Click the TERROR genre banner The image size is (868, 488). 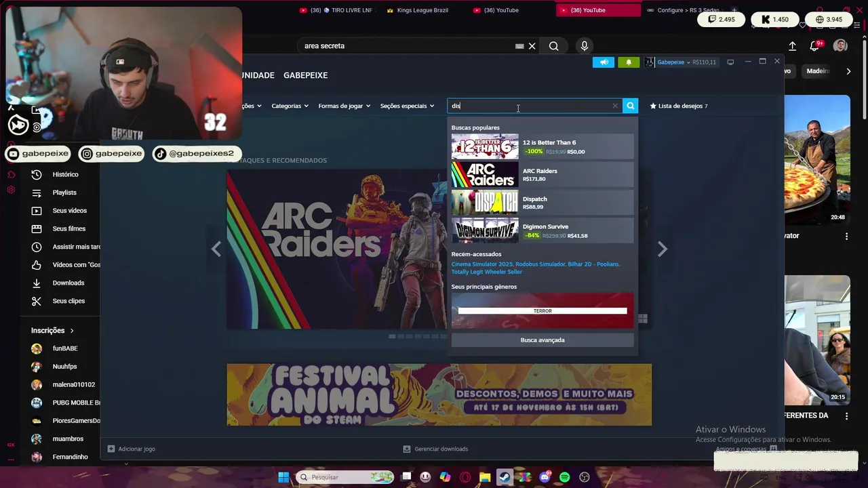[x=542, y=310]
